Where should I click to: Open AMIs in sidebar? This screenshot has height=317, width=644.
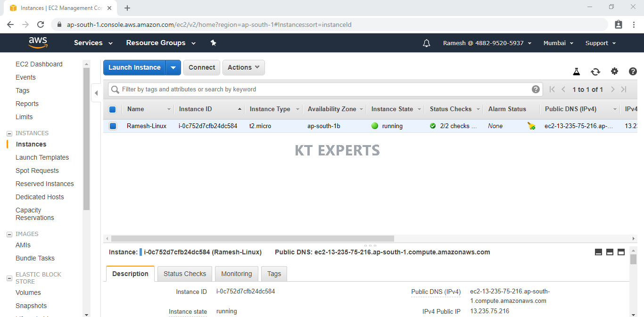[23, 245]
